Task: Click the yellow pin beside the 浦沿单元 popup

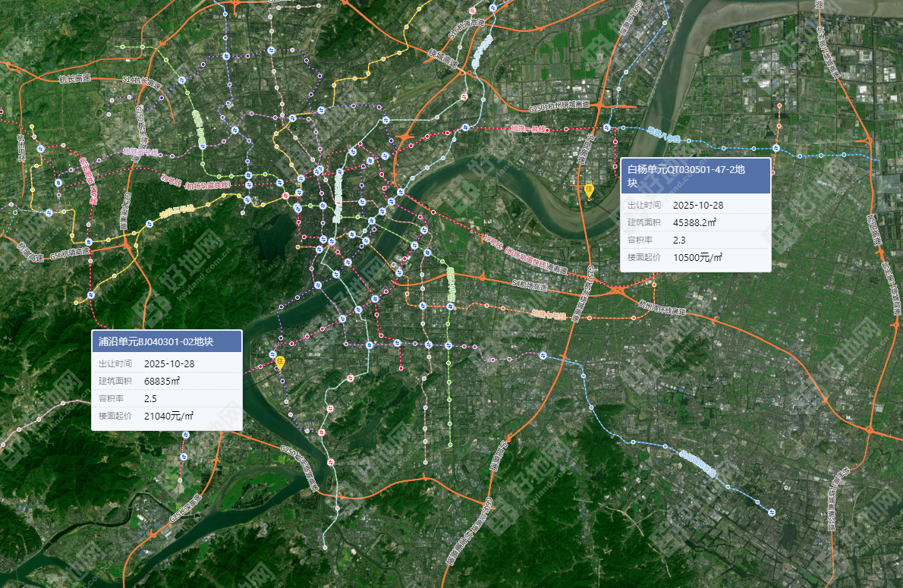Action: [x=280, y=362]
